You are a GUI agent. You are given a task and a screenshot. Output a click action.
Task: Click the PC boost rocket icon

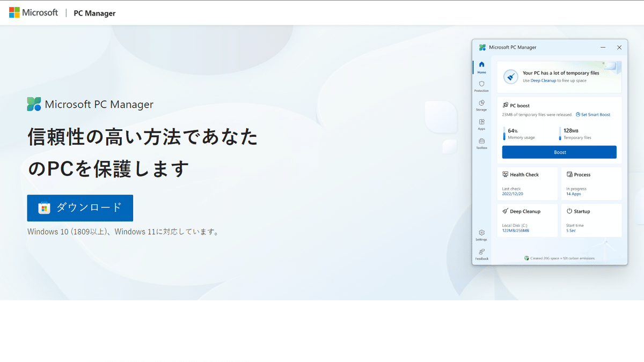[506, 105]
